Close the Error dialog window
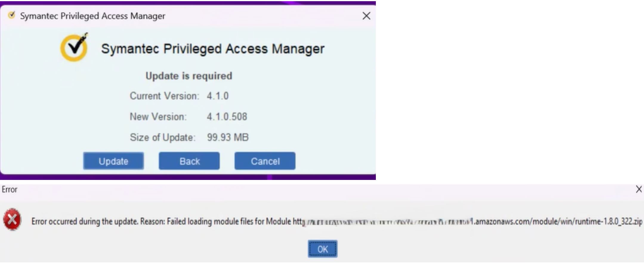The width and height of the screenshot is (644, 266). tap(639, 189)
